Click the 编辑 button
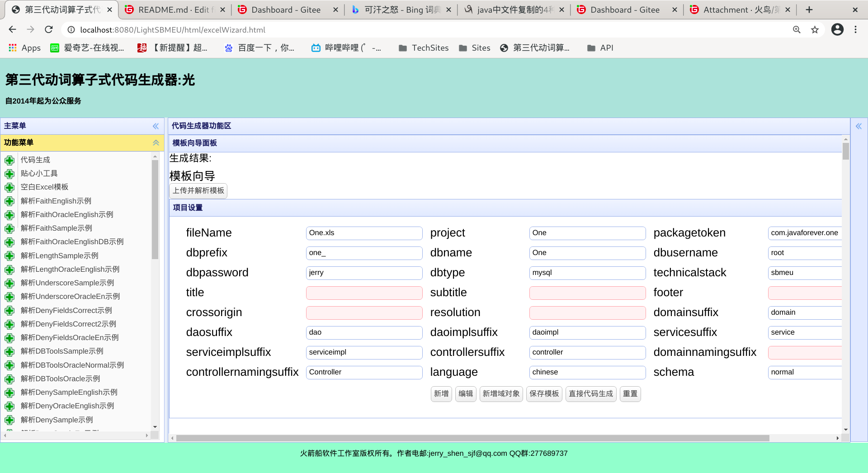868x473 pixels. tap(466, 394)
